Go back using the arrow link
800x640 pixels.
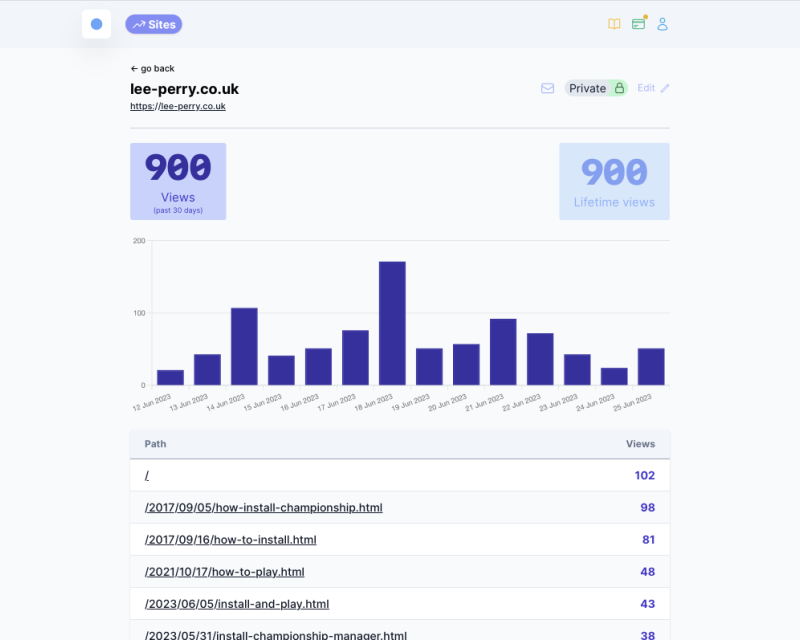point(152,68)
